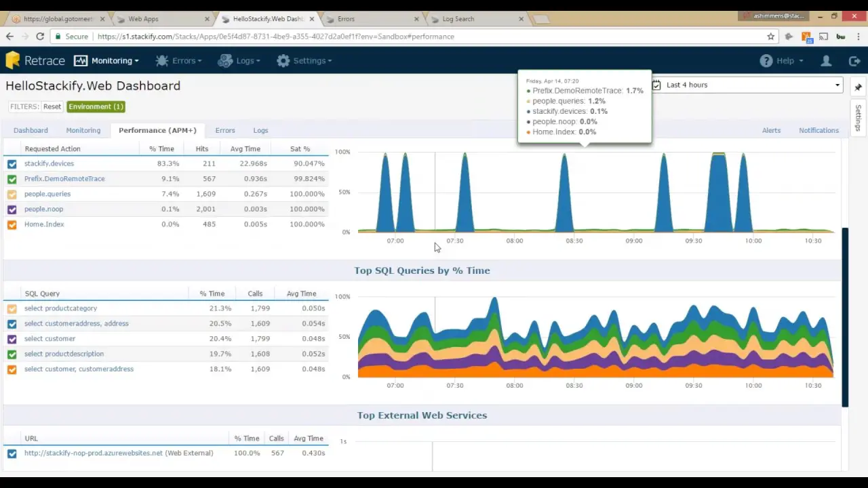Click the Help question mark icon

(766, 60)
